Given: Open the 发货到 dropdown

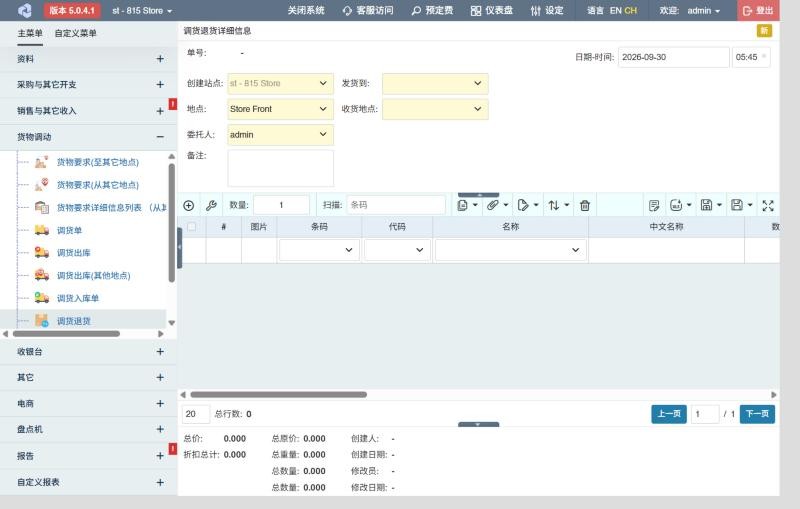Looking at the screenshot, I should pyautogui.click(x=435, y=84).
